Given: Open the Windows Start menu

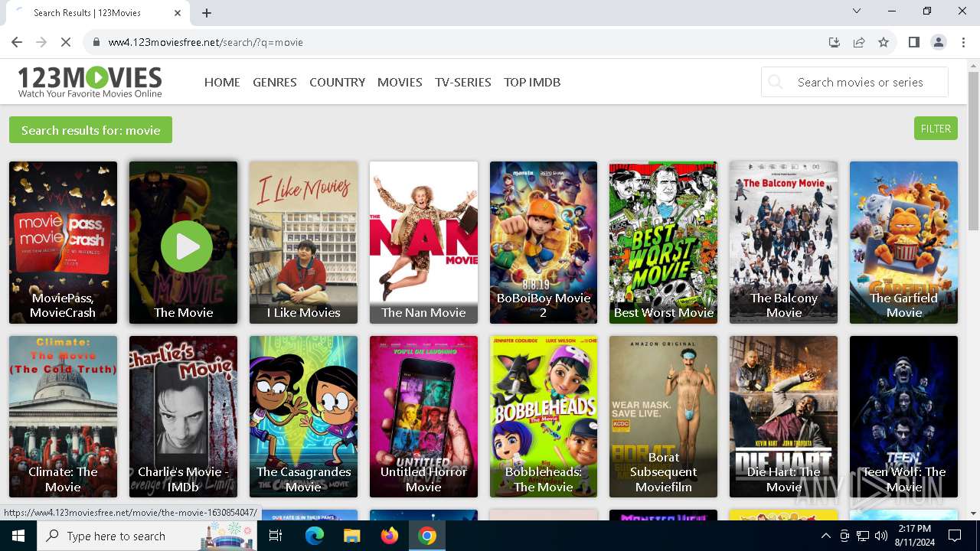Looking at the screenshot, I should click(x=18, y=536).
